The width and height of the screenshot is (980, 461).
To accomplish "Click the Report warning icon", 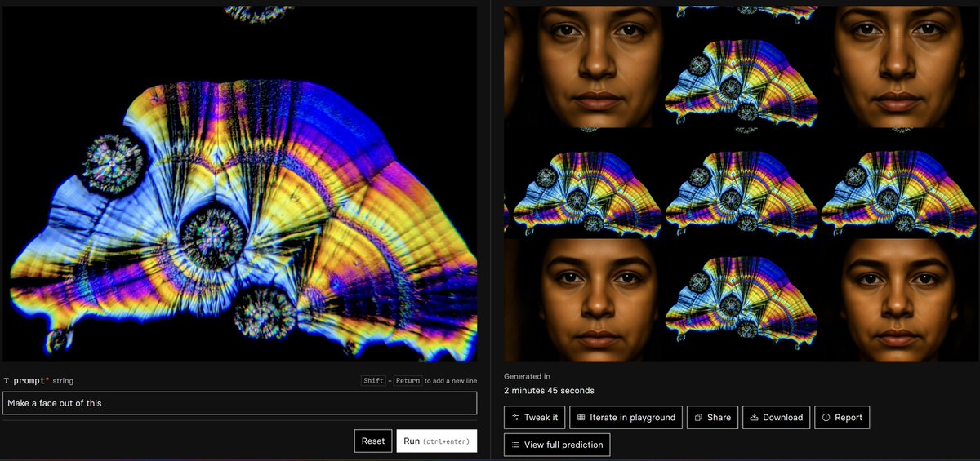I will pos(826,418).
